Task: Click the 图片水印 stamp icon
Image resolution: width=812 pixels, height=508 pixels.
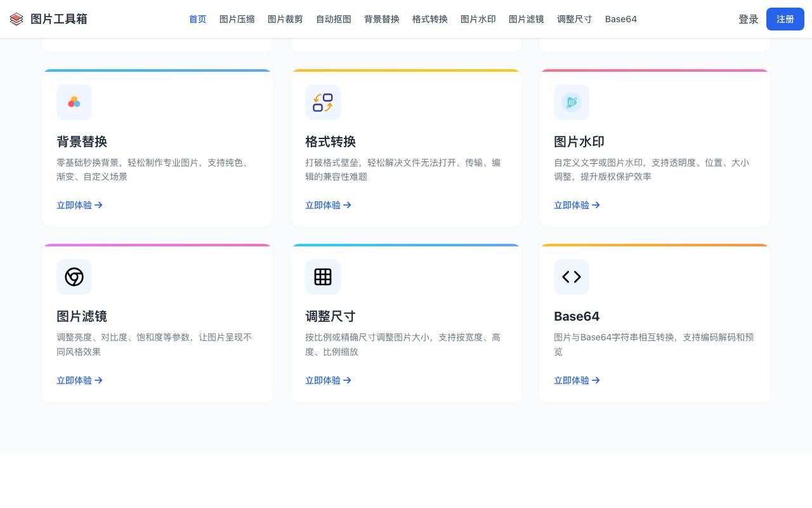Action: click(x=572, y=102)
